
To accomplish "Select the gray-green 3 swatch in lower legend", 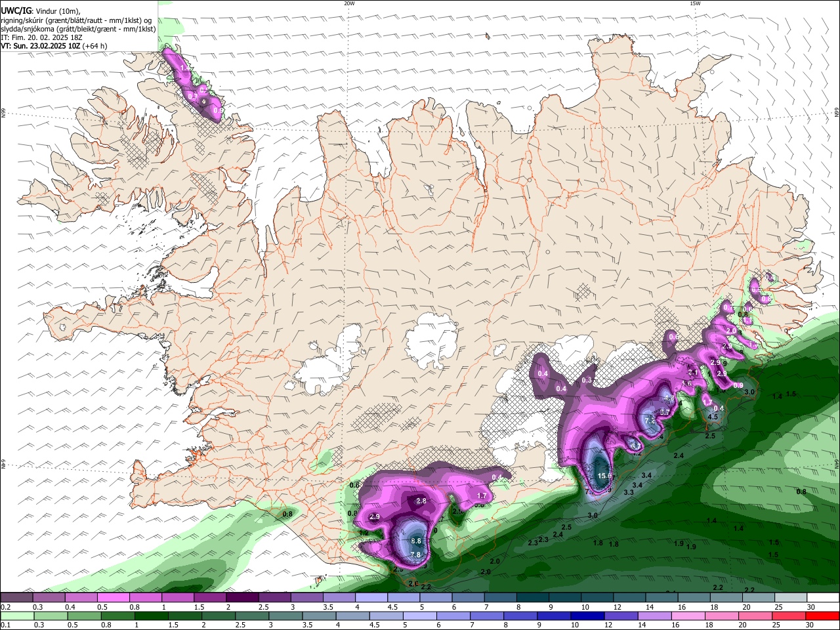I will 285,616.
